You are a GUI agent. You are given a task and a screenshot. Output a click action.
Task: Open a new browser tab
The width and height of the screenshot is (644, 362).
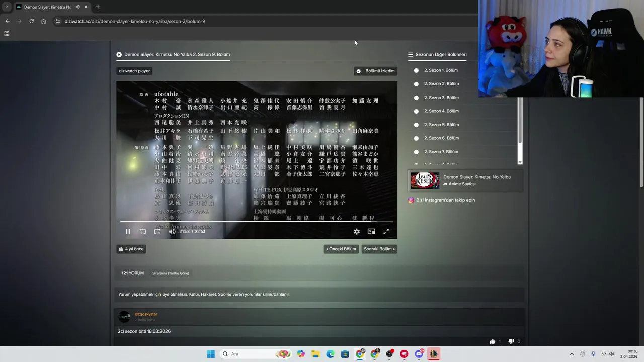[98, 7]
